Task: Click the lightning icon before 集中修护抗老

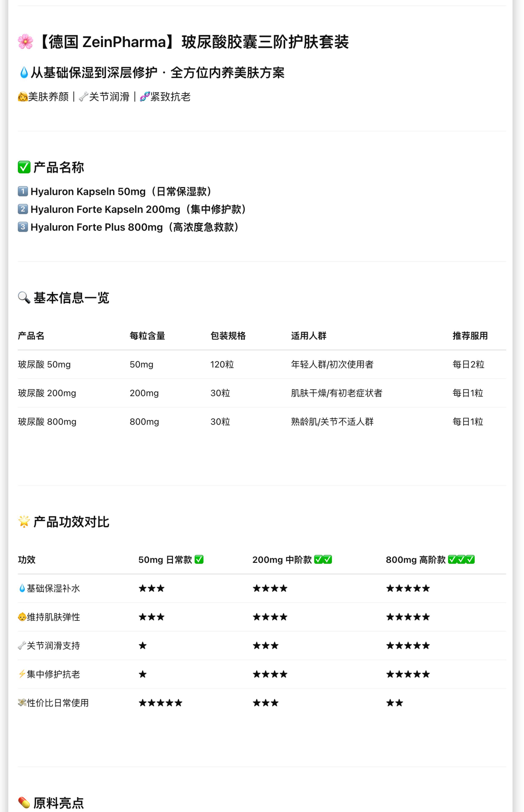Action: point(22,674)
